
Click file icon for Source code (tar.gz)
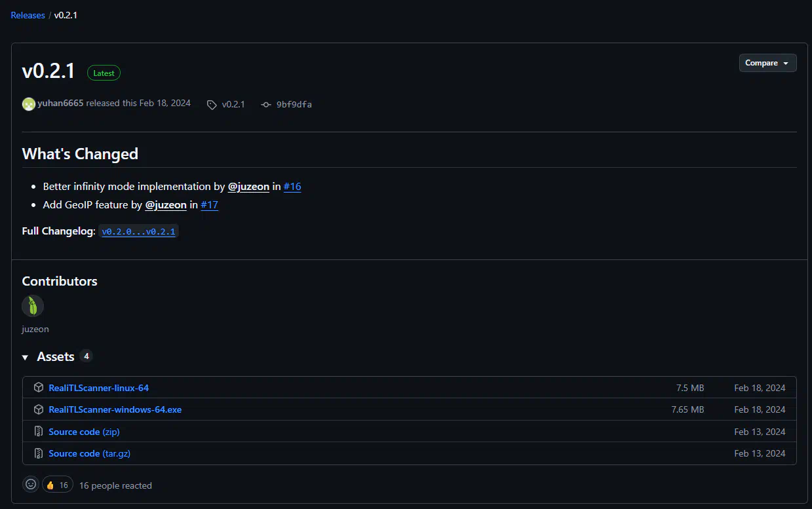(x=39, y=453)
